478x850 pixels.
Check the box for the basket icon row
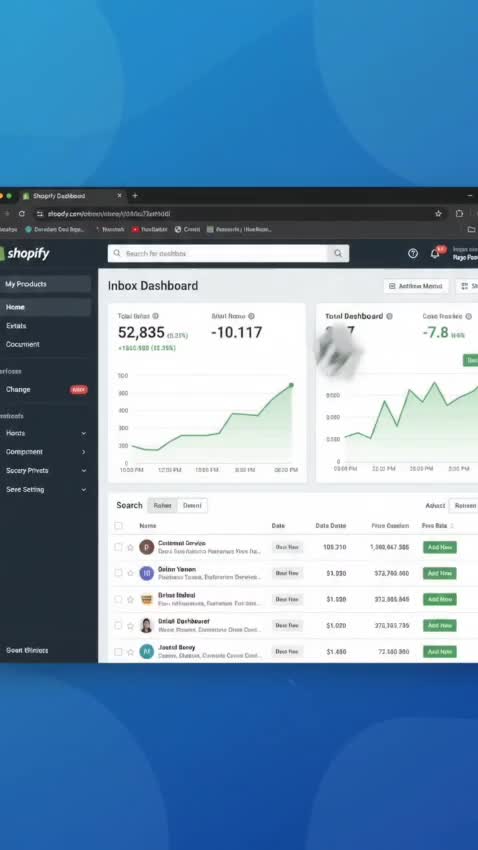118,599
